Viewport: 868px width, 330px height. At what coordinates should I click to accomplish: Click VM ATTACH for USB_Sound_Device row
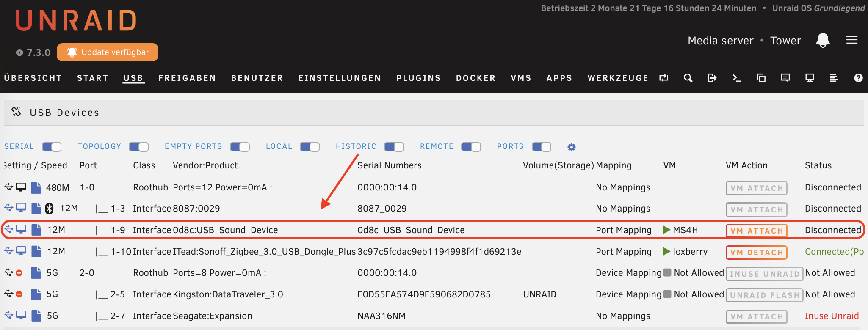[x=757, y=231]
